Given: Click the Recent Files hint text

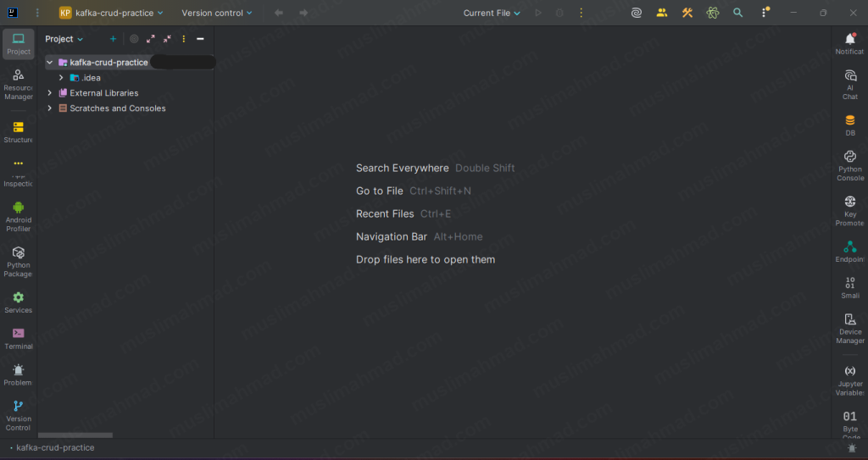Looking at the screenshot, I should pyautogui.click(x=385, y=213).
